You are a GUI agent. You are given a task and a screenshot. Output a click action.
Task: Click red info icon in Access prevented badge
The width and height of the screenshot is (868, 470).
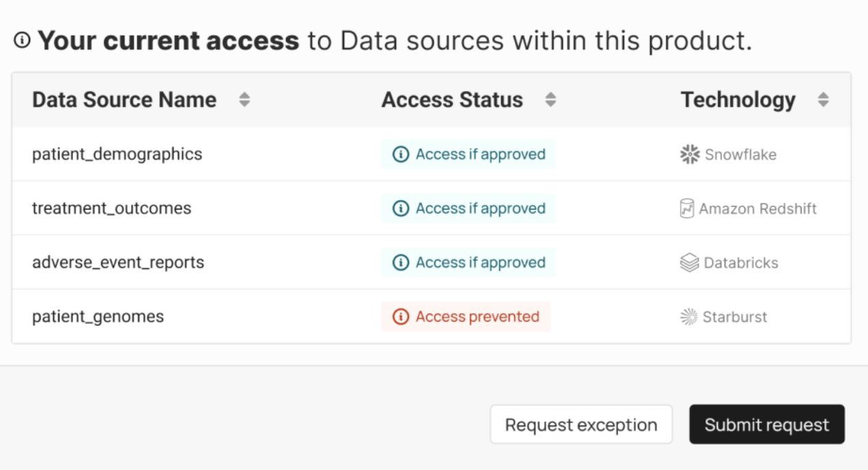pyautogui.click(x=401, y=316)
